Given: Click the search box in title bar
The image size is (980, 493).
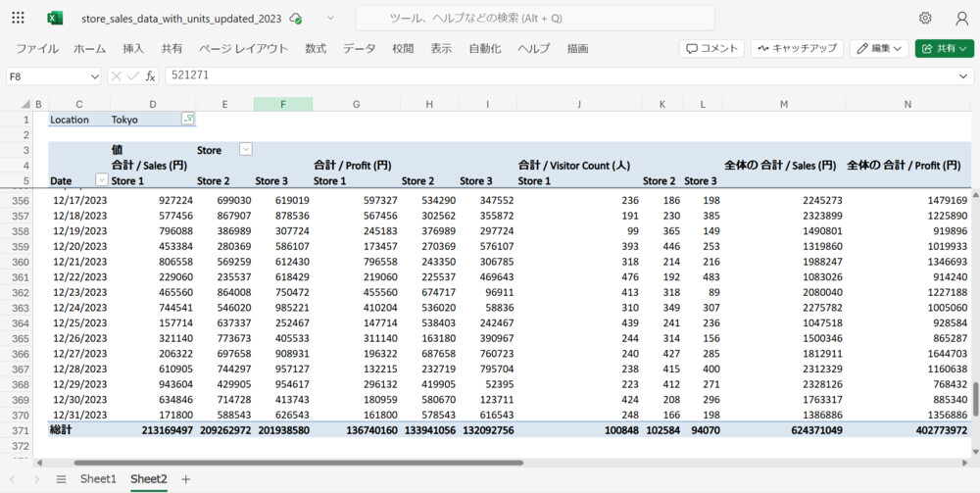Looking at the screenshot, I should point(534,18).
